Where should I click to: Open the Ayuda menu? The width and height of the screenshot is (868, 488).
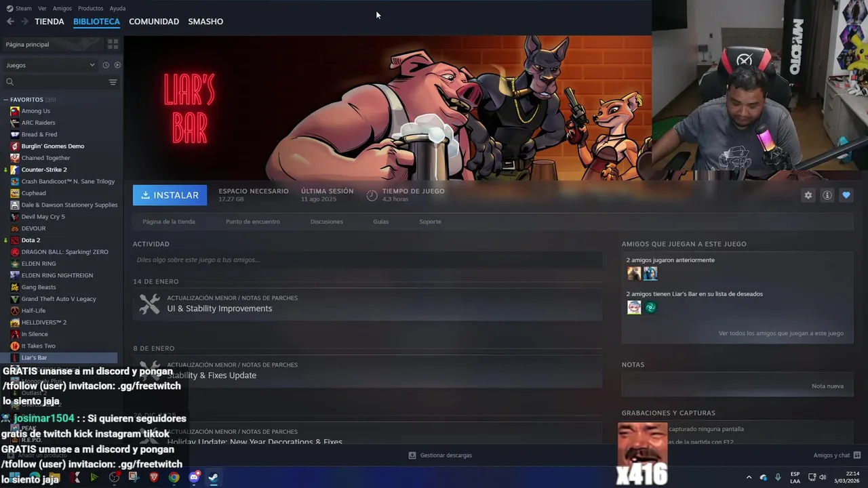[117, 8]
